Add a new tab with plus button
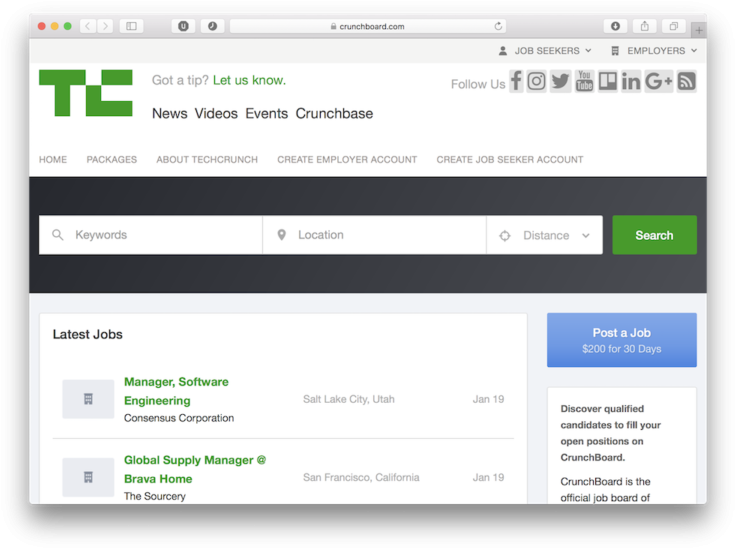 coord(698,30)
